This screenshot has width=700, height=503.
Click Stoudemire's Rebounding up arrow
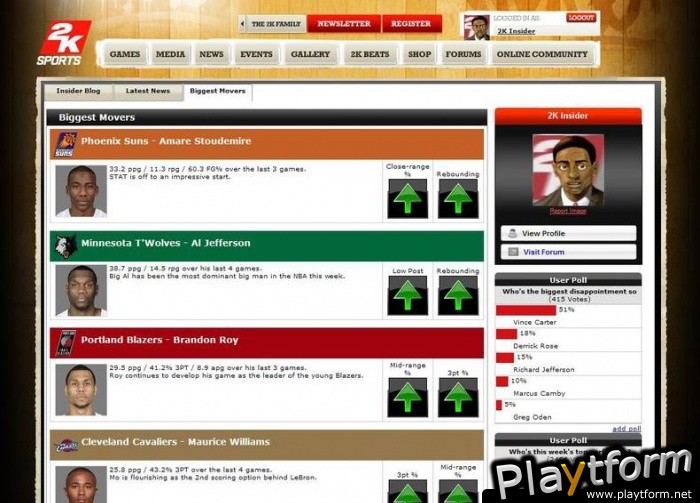[x=458, y=199]
